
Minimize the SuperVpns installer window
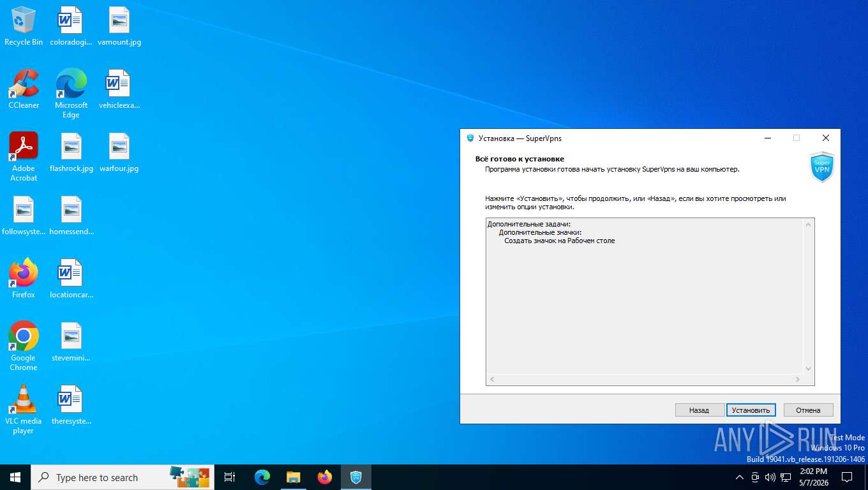tap(767, 138)
